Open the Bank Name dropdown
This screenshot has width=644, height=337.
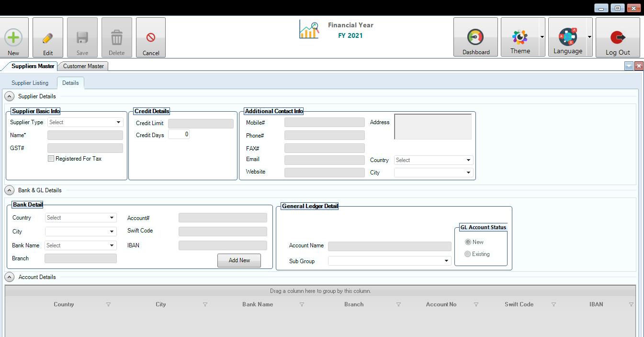(80, 245)
